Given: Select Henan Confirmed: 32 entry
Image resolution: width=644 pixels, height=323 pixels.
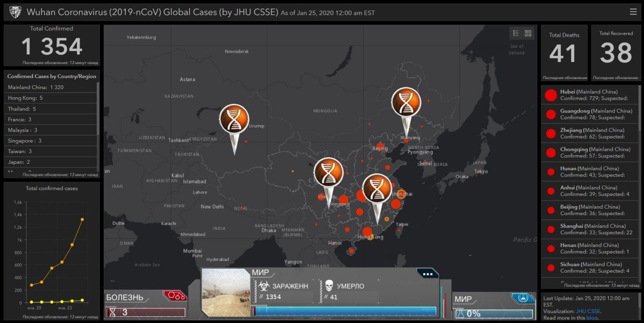Looking at the screenshot, I should 590,248.
